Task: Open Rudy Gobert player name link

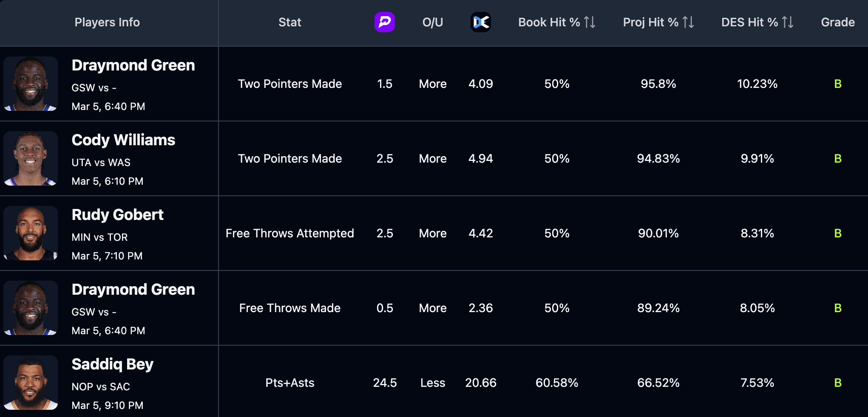Action: click(x=117, y=215)
